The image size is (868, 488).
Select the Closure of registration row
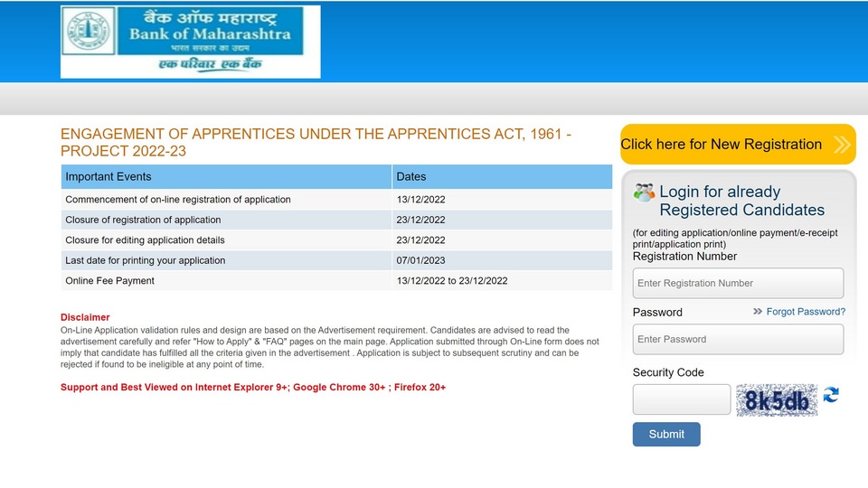pyautogui.click(x=336, y=220)
